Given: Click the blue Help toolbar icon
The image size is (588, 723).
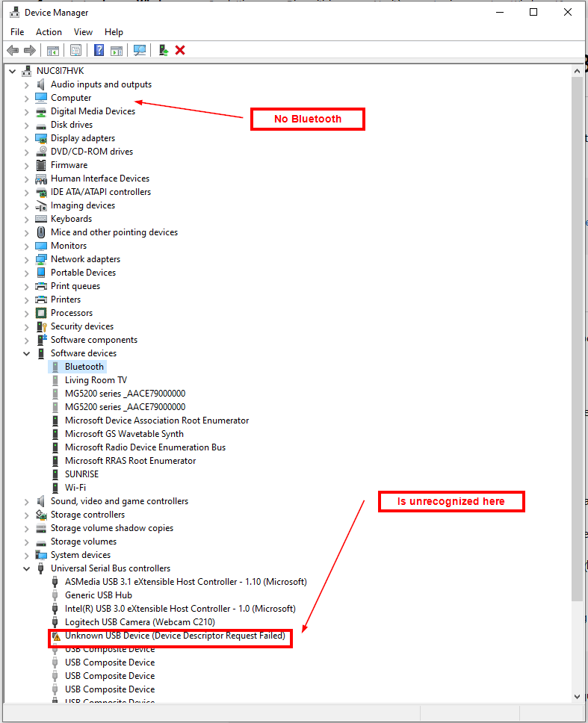Looking at the screenshot, I should pyautogui.click(x=99, y=50).
